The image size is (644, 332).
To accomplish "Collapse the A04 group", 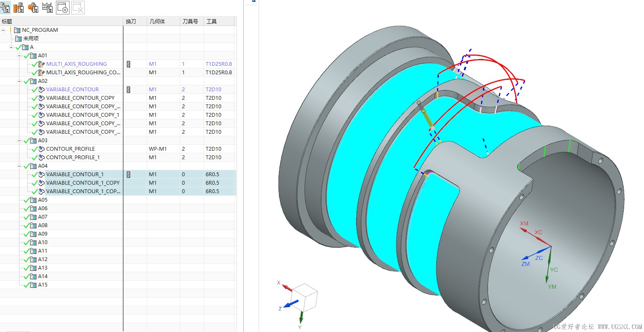I will (x=19, y=166).
